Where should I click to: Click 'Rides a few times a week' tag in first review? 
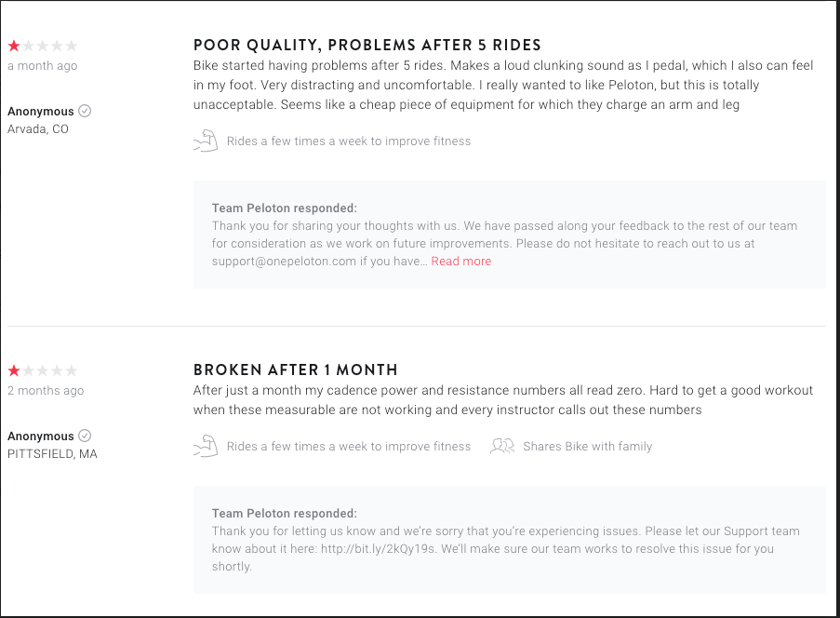(349, 141)
